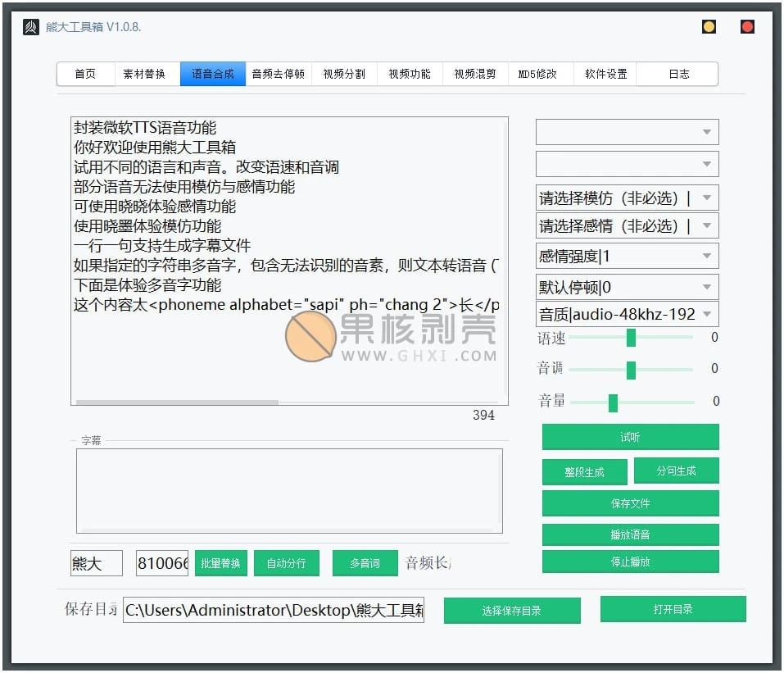
Task: Click the 分句生成 generate button
Action: pyautogui.click(x=677, y=470)
